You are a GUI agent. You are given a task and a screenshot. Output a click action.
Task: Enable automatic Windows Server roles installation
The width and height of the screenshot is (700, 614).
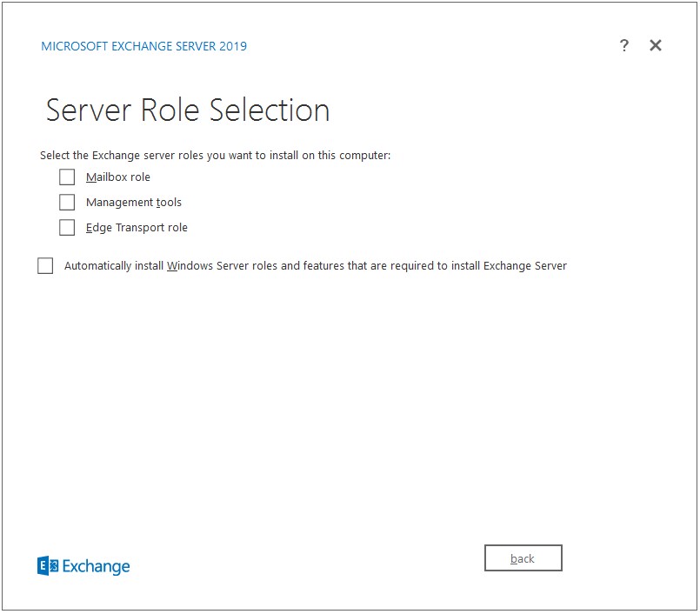tap(45, 265)
